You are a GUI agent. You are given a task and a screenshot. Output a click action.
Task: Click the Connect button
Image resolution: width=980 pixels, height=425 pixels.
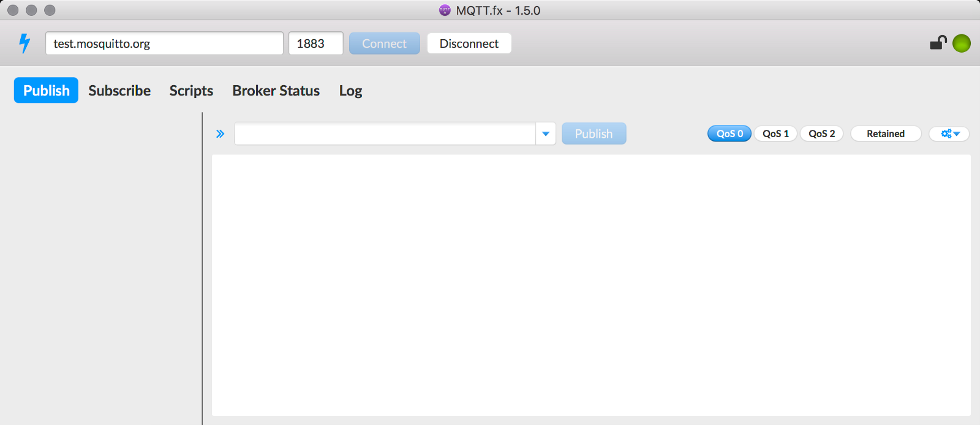pos(385,43)
